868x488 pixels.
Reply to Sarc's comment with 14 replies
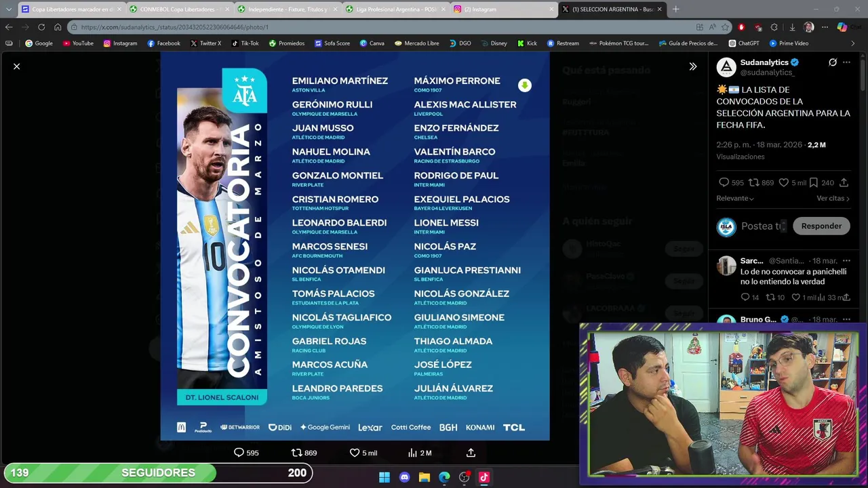(x=745, y=298)
